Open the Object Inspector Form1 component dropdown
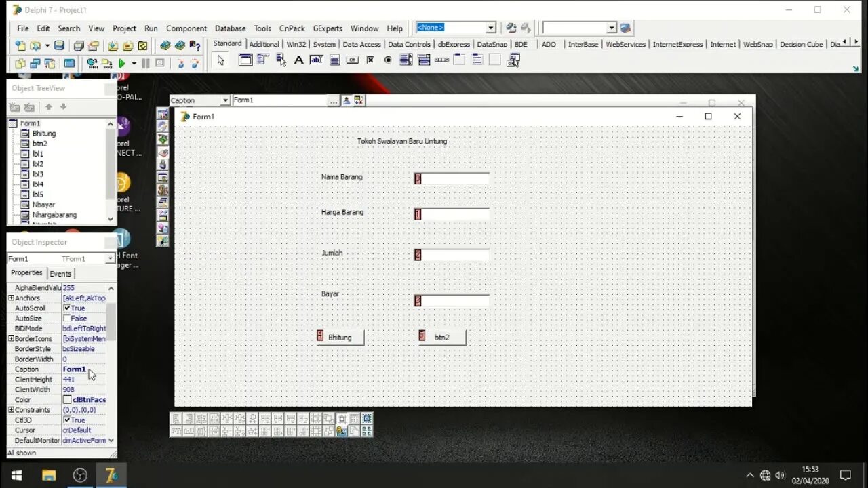 coord(110,259)
